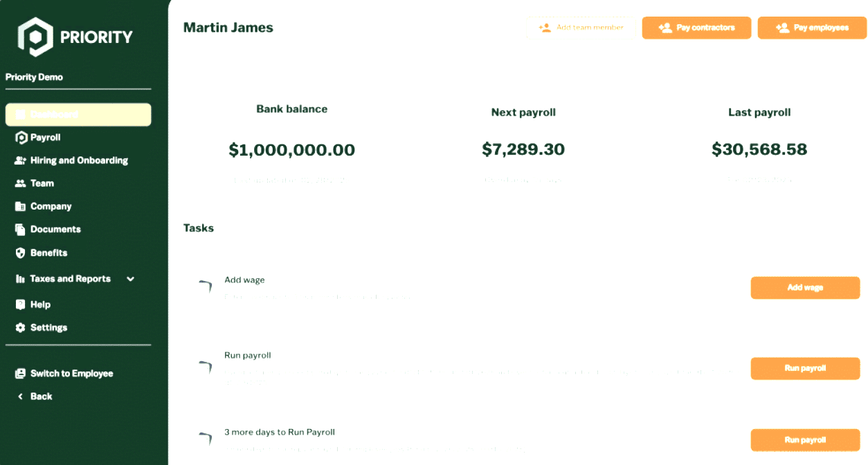868x465 pixels.
Task: Click the Switch to Employee icon
Action: (x=21, y=374)
